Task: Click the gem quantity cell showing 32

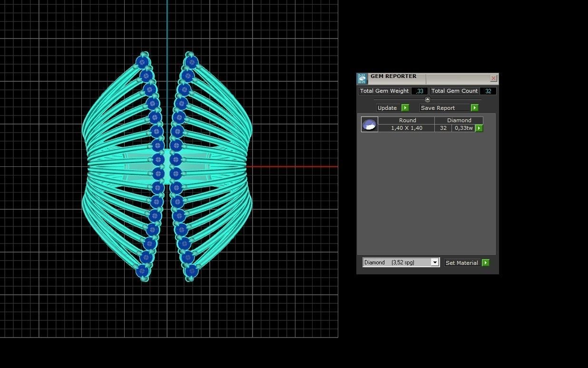Action: tap(443, 128)
